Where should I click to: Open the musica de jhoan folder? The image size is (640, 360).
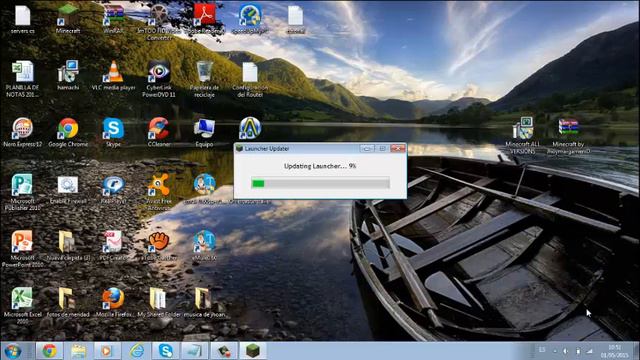click(204, 302)
